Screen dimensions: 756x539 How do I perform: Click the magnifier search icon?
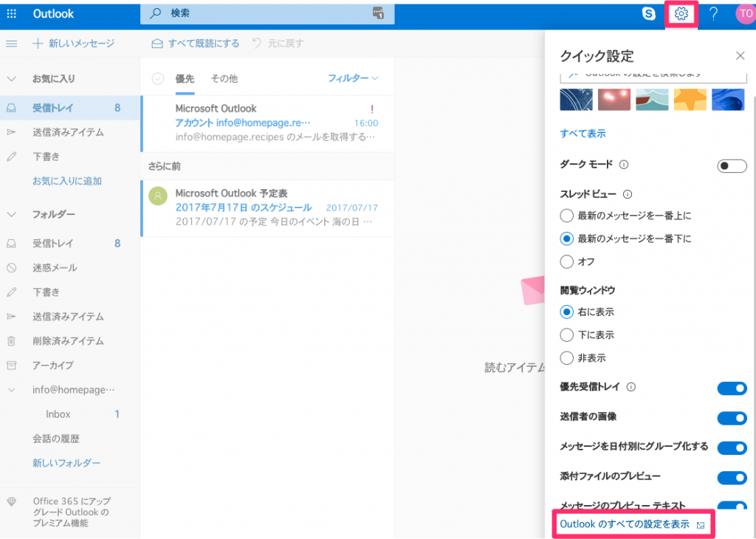[x=155, y=13]
